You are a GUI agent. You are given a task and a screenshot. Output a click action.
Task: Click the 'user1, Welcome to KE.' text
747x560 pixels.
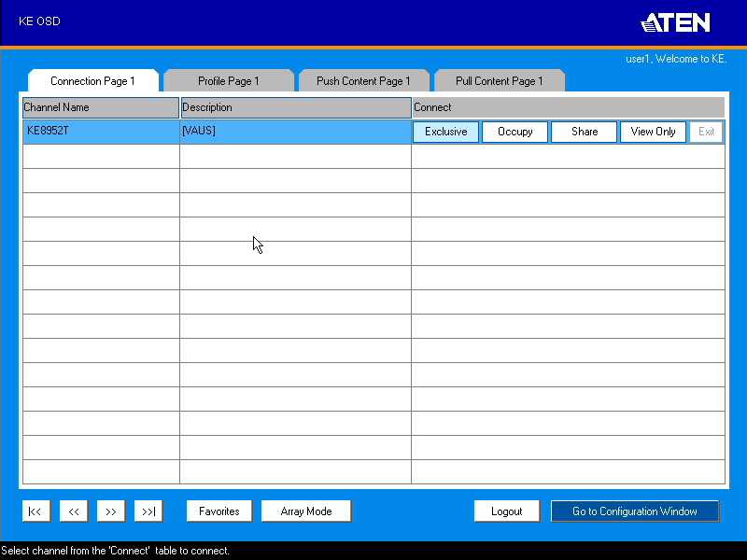(676, 59)
